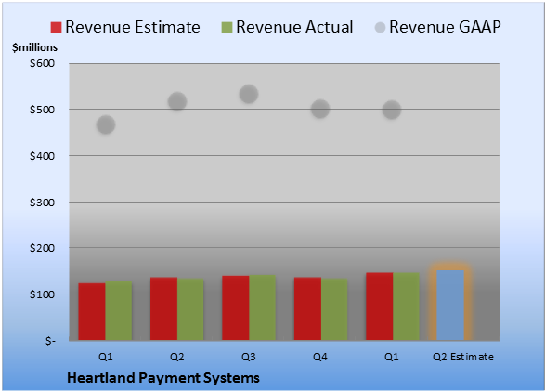
Task: Click the $100 axis label
Action: (42, 294)
